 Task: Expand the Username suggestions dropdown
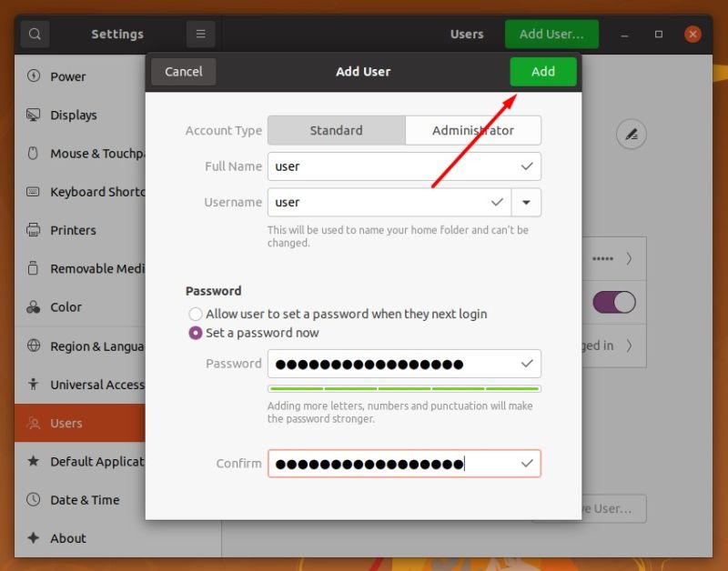(526, 202)
